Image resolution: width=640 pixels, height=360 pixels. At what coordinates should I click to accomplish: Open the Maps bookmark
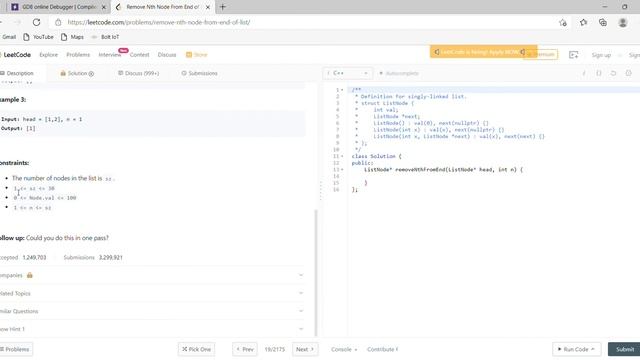72,37
